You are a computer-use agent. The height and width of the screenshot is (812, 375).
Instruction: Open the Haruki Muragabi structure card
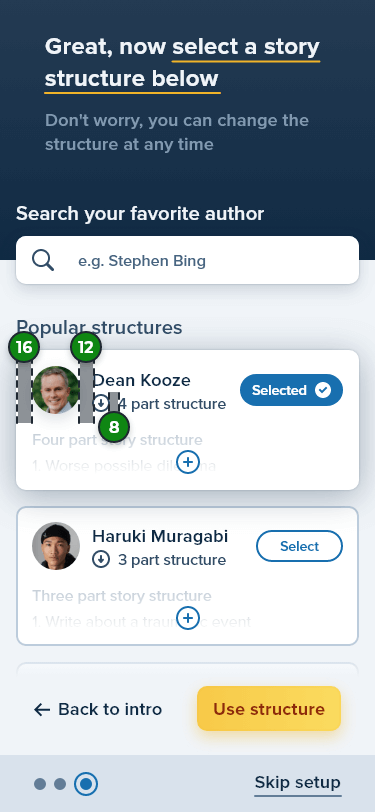(x=188, y=576)
